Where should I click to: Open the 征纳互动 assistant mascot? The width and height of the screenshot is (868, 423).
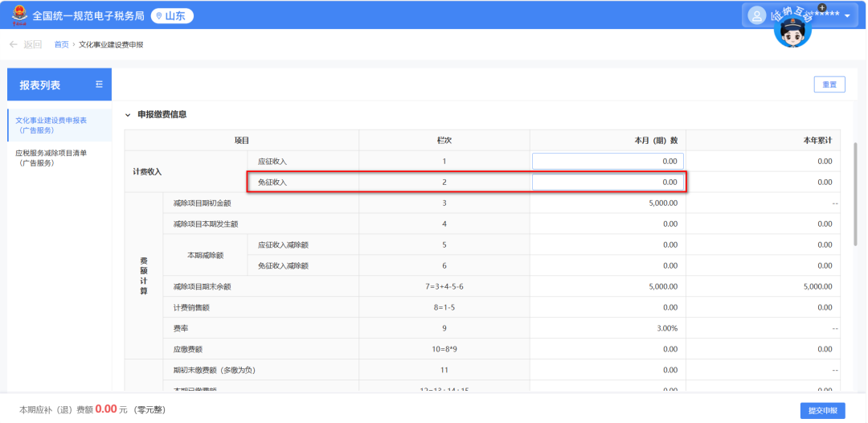pos(792,29)
